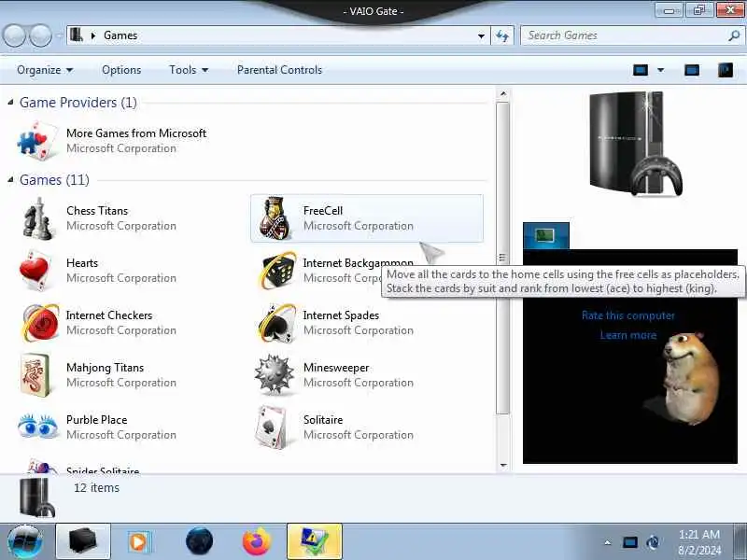Viewport: 747px width, 560px height.
Task: Click the More Games from Microsoft puzzle icon
Action: (x=38, y=141)
